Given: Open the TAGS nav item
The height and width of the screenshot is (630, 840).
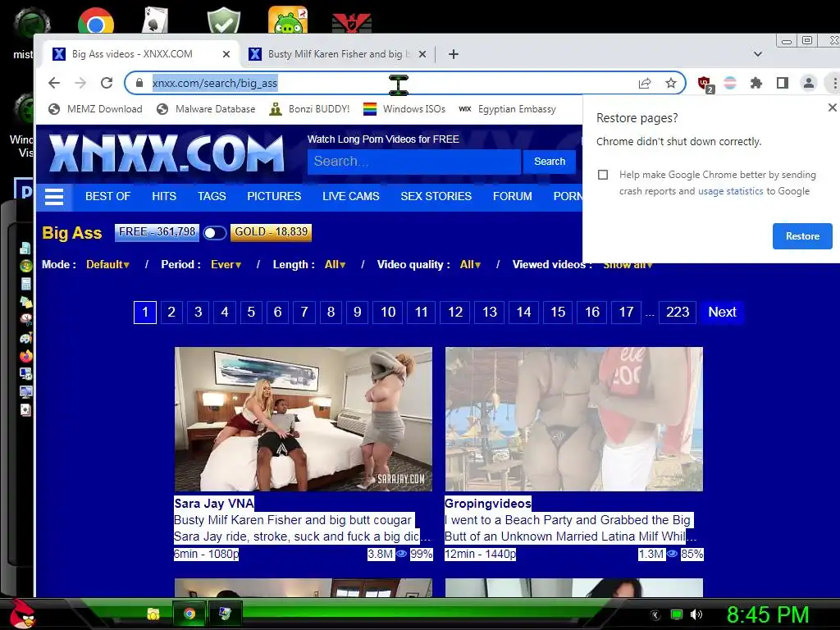Looking at the screenshot, I should tap(212, 197).
